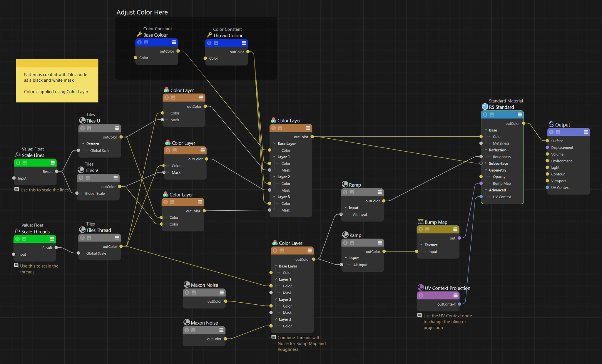Click the Tiles Thread node type icon

(x=82, y=230)
